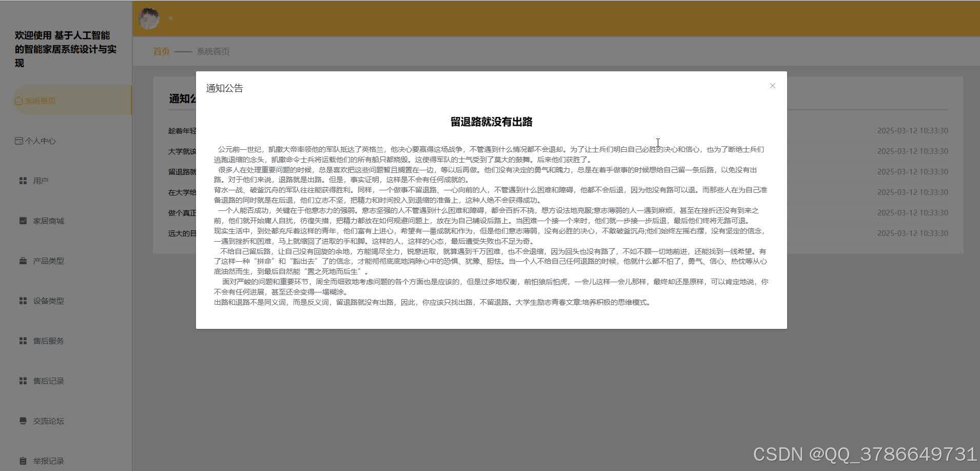Close the 通知公告 notice dialog
980x471 pixels.
[772, 86]
